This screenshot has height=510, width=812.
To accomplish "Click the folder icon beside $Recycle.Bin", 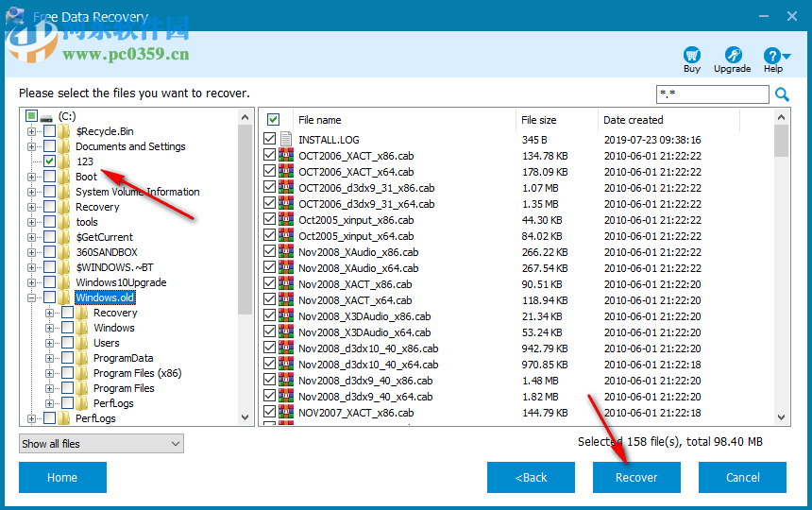I will coord(63,131).
